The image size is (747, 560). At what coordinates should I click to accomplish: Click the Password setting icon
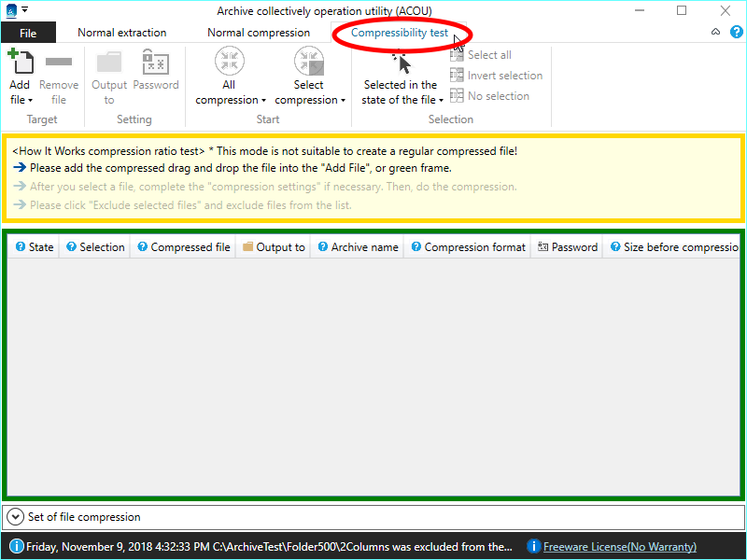point(156,63)
